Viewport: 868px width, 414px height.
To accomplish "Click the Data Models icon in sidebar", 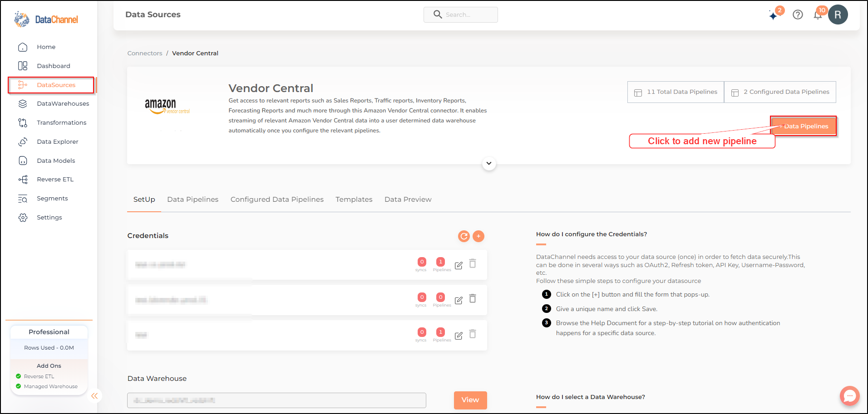I will (23, 161).
